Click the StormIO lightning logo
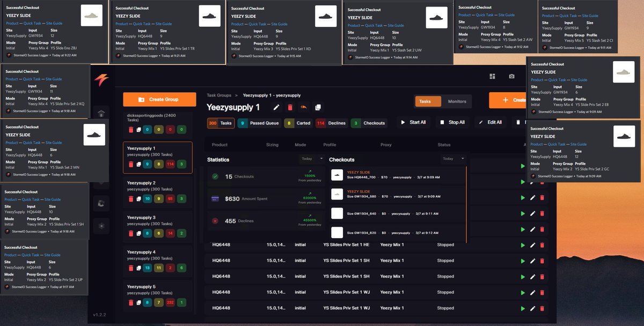 (x=101, y=79)
